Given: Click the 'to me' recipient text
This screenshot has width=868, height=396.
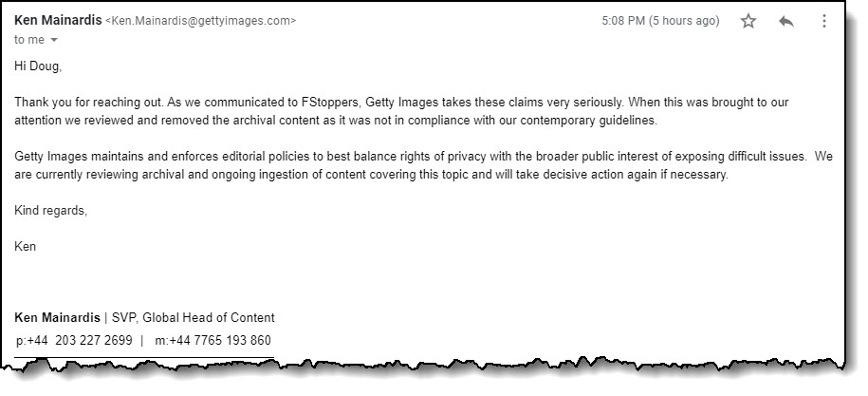Looking at the screenshot, I should pos(29,40).
